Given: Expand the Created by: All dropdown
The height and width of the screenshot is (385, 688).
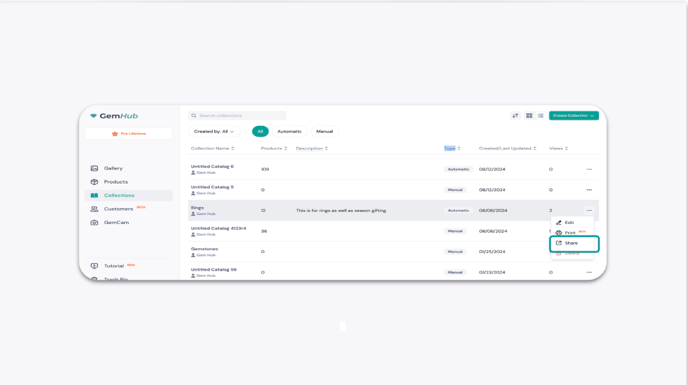Looking at the screenshot, I should click(x=214, y=131).
